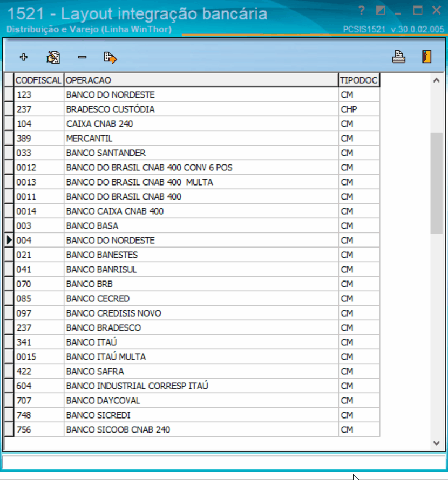Click the printer icon
This screenshot has width=448, height=480.
[399, 57]
